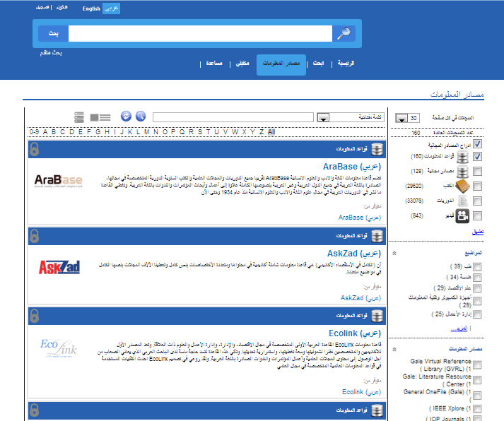
Task: Toggle include free sources checkbox
Action: [x=477, y=144]
